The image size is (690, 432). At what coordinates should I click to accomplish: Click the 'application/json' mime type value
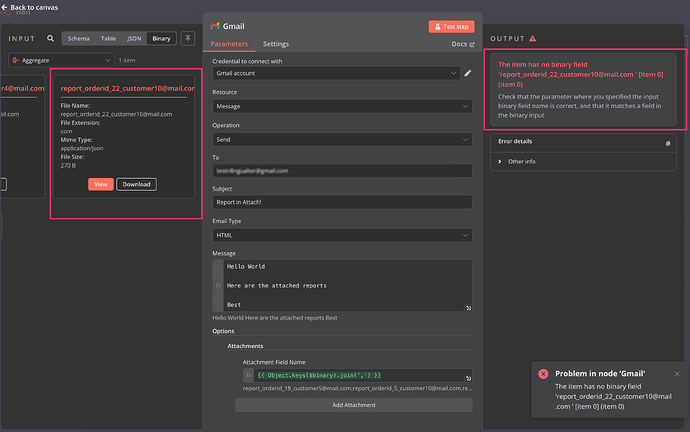(82, 148)
